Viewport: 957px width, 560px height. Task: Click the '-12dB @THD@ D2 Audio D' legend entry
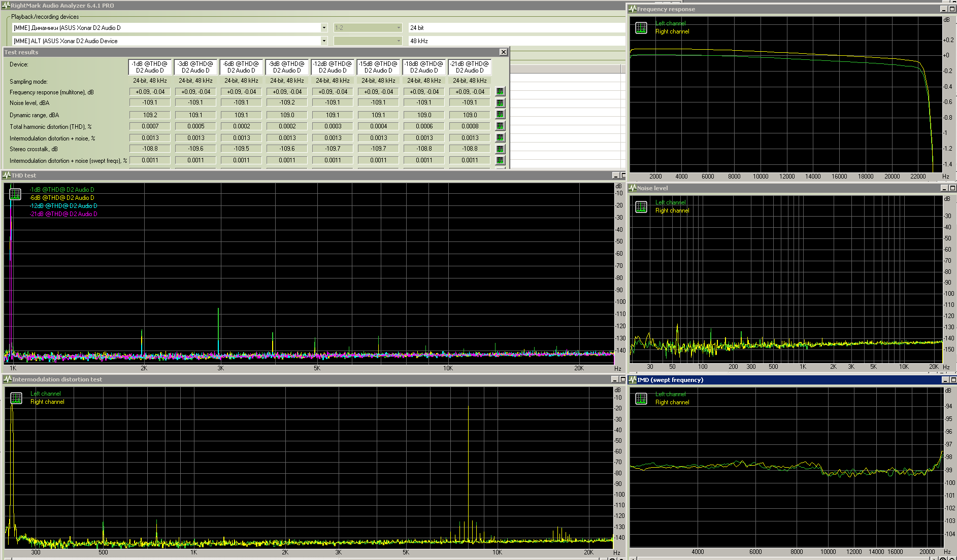[x=63, y=206]
